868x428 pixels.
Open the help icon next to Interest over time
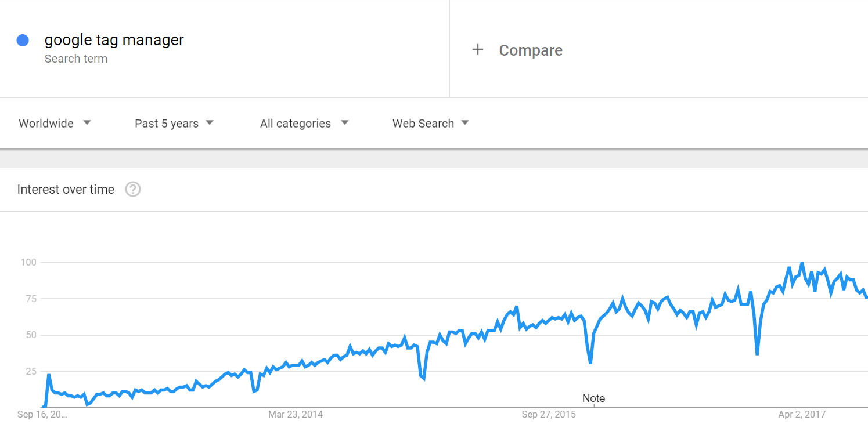[x=133, y=189]
